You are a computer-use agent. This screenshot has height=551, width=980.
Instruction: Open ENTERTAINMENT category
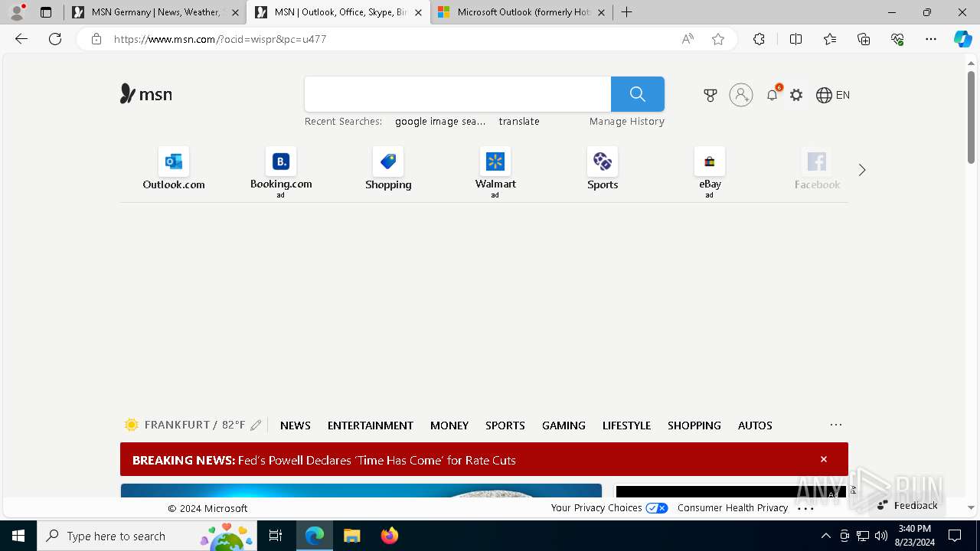pos(371,425)
